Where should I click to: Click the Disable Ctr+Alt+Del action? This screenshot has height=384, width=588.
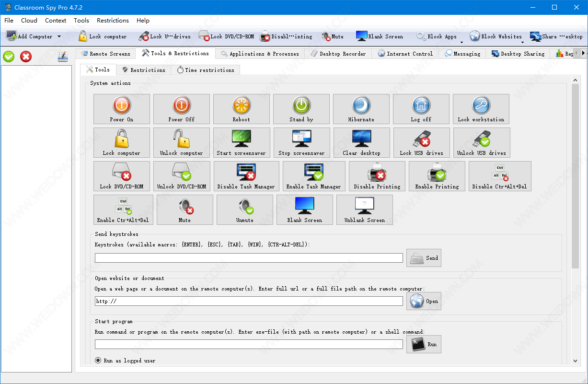[x=500, y=176]
